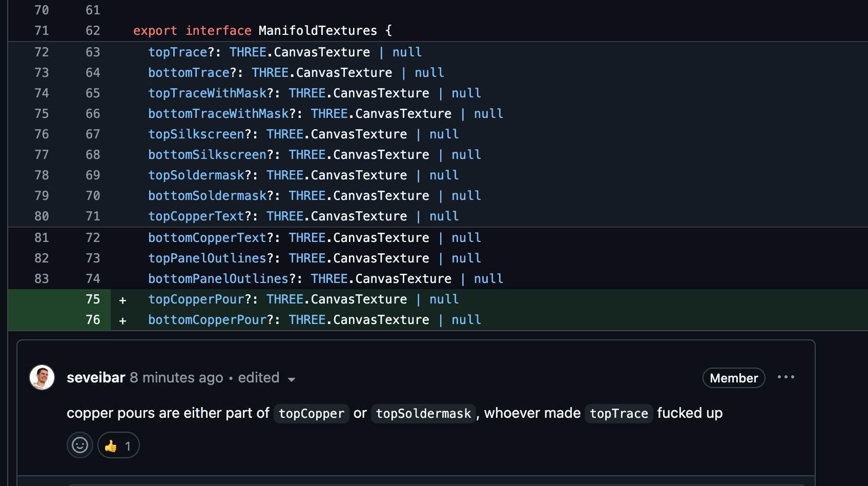868x486 pixels.
Task: Click the topTrace inline code in the comment
Action: [x=618, y=414]
